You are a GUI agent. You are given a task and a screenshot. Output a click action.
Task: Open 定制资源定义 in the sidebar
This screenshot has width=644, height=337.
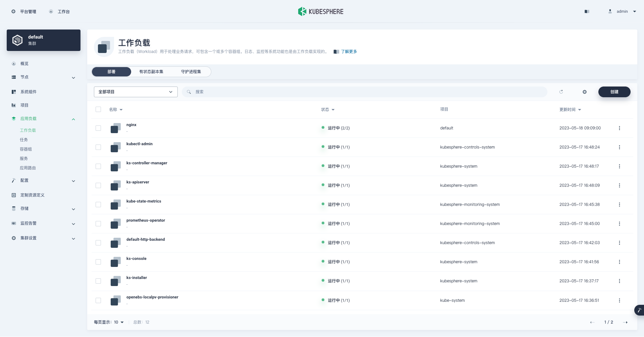click(x=33, y=195)
